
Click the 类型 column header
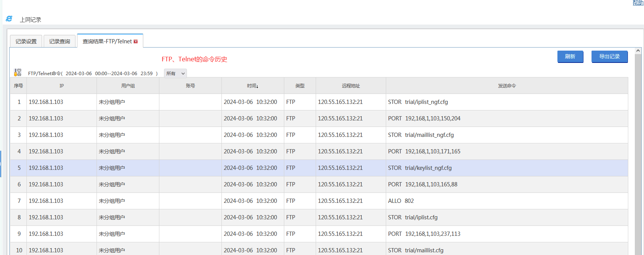click(300, 86)
